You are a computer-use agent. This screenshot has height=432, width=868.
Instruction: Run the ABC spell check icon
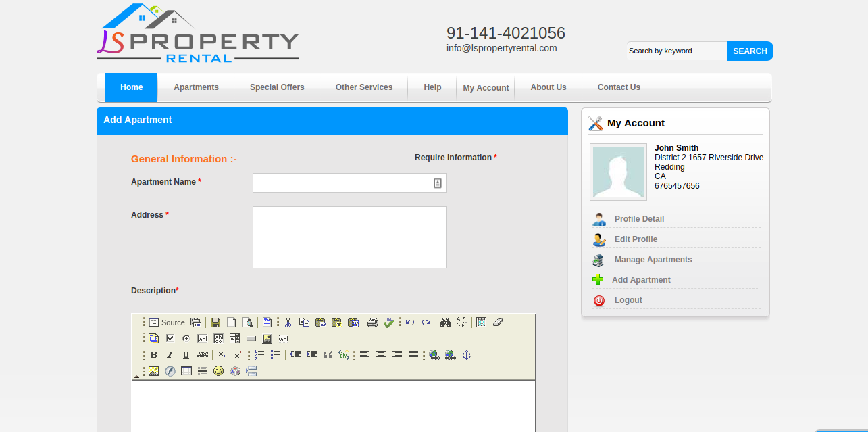(x=389, y=322)
